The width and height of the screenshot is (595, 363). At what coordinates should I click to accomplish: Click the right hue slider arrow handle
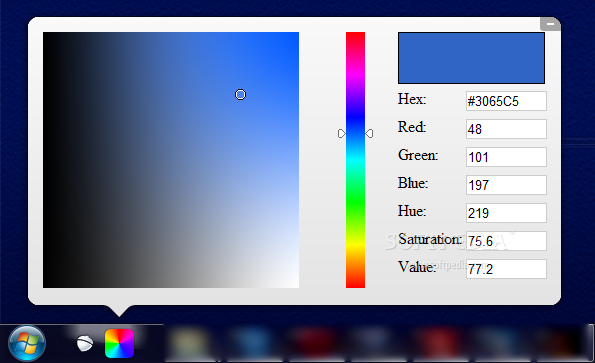[x=369, y=134]
